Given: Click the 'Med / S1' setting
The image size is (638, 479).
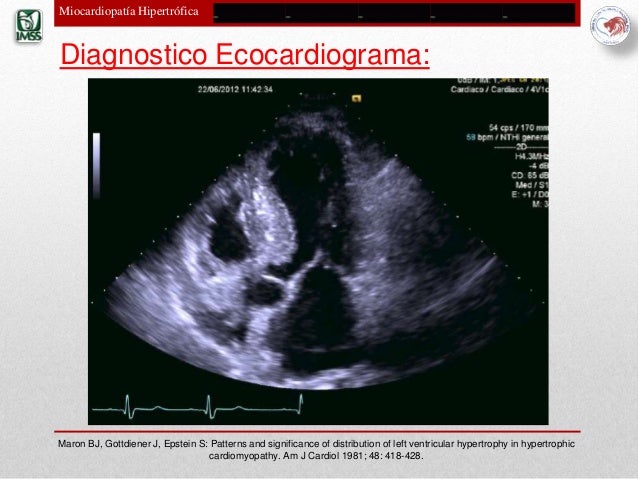Looking at the screenshot, I should pos(531,185).
